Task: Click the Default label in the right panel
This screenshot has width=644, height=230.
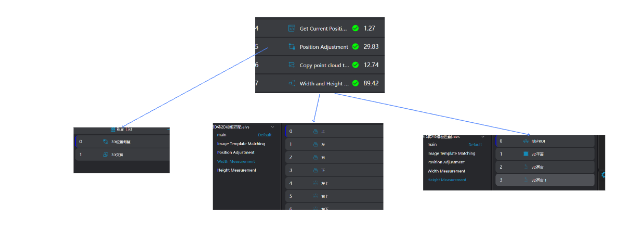Action: 475,145
